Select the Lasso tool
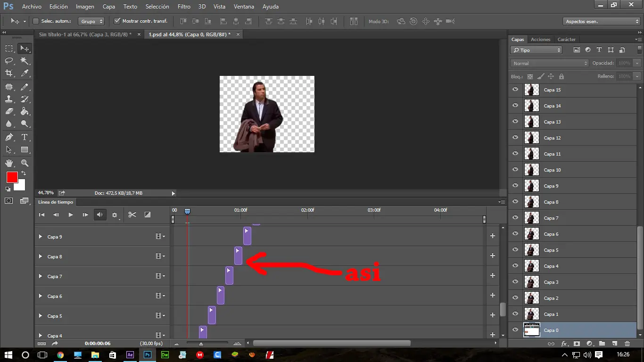This screenshot has width=644, height=362. [x=9, y=61]
